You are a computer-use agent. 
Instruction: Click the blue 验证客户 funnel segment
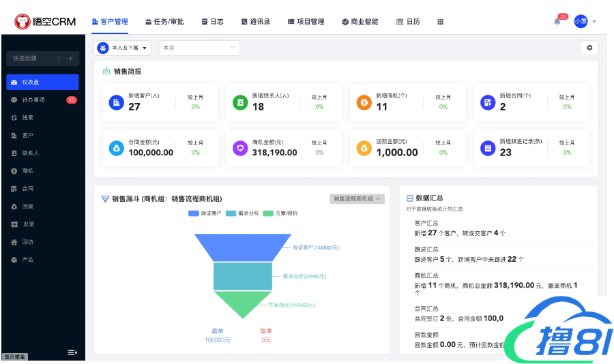click(x=243, y=247)
